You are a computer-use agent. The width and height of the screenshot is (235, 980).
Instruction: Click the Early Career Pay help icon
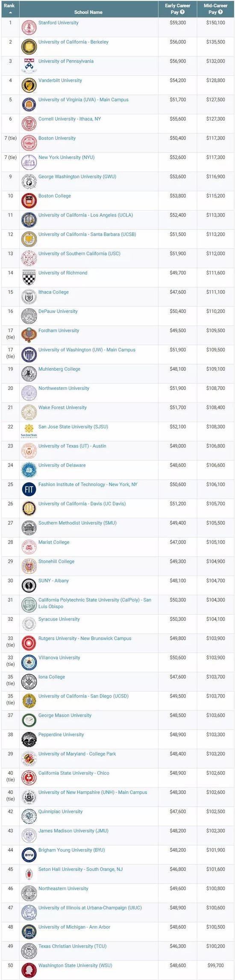pyautogui.click(x=182, y=12)
